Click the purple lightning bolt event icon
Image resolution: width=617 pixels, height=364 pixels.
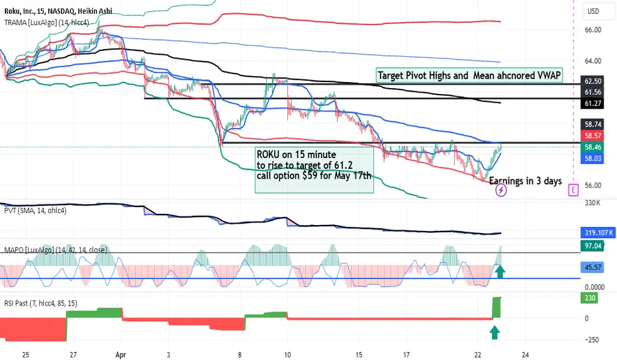(x=501, y=191)
